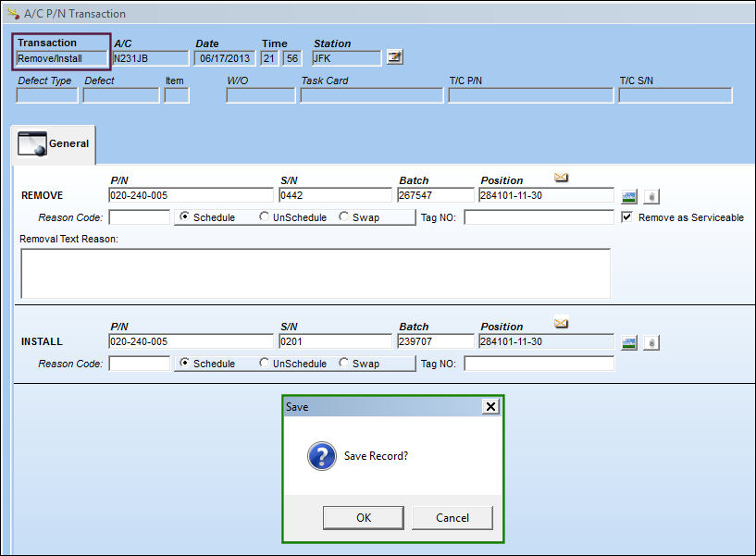Focus the Defect Type field
756x556 pixels.
point(47,95)
